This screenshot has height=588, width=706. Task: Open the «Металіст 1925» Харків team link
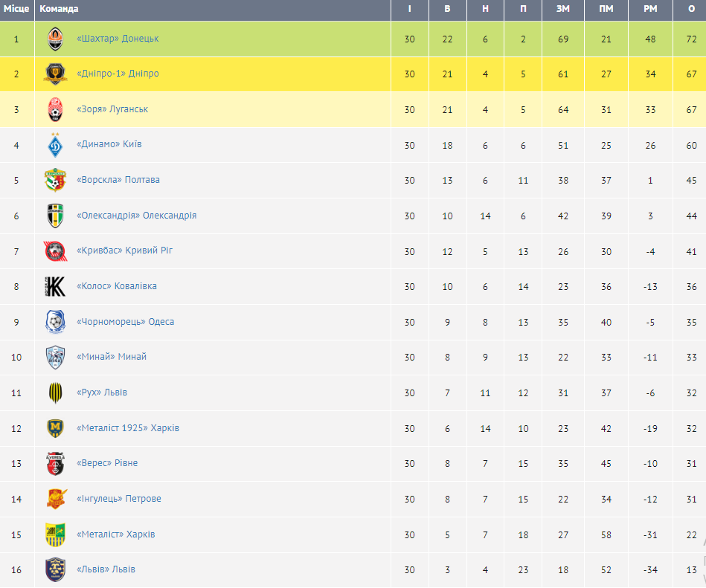128,428
